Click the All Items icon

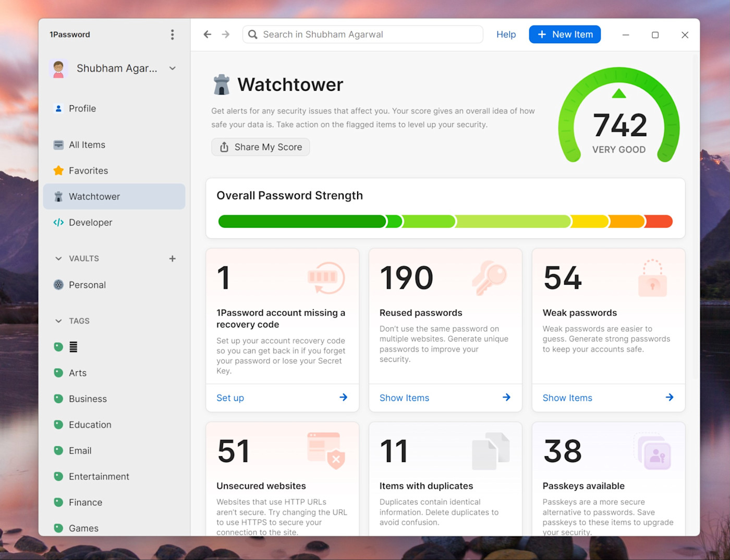click(x=58, y=145)
